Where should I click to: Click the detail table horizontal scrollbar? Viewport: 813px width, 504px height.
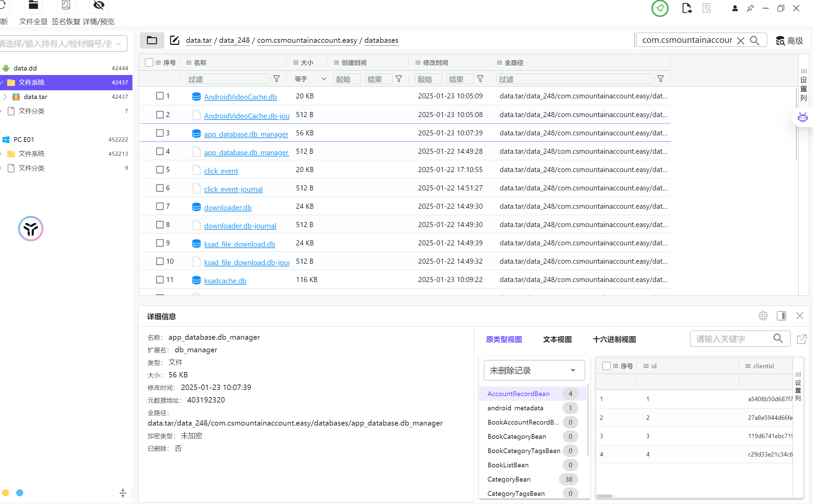point(604,496)
